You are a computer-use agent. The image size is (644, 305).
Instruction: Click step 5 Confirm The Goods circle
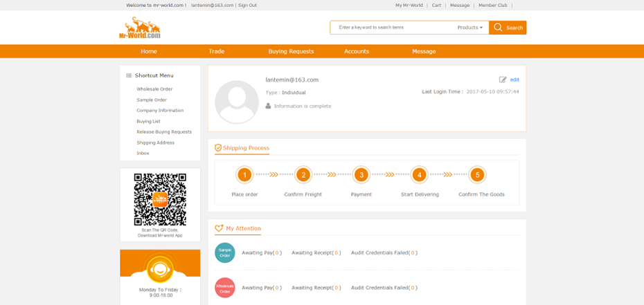(476, 175)
